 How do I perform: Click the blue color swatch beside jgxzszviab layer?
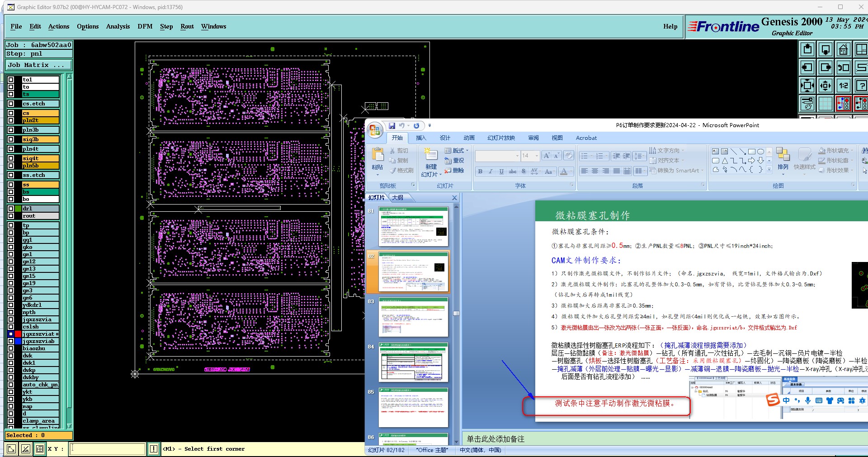coord(18,341)
